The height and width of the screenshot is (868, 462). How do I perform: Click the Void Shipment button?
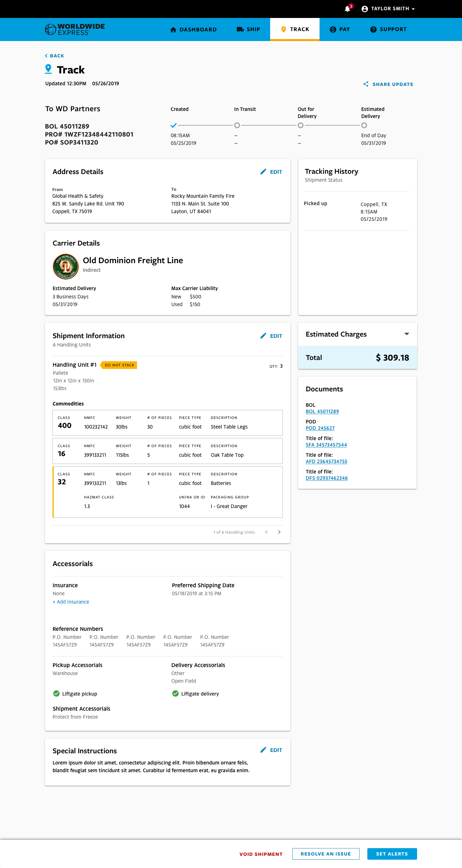261,854
